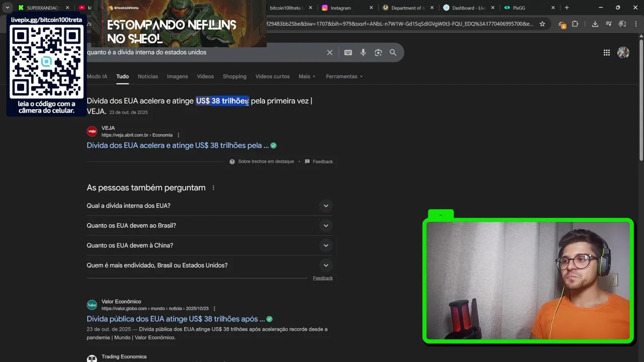
Task: Select the 'Notícias' search tab
Action: pos(148,76)
